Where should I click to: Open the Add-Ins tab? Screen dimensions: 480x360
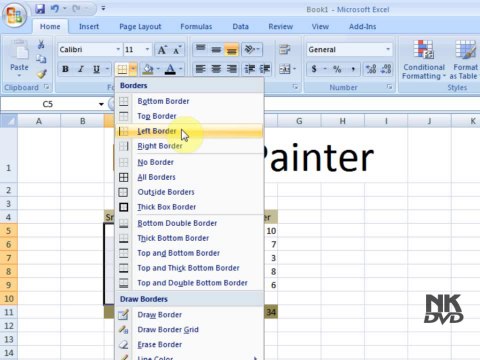pos(362,27)
